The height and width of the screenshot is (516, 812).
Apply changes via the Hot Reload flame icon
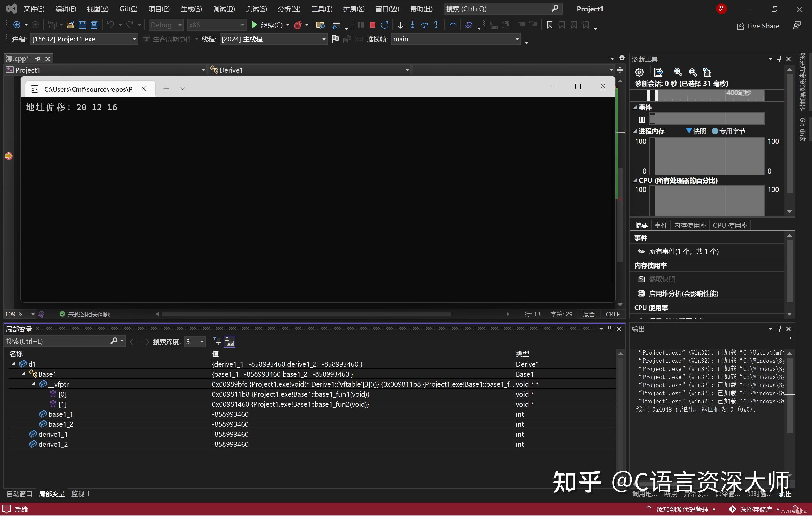[298, 25]
